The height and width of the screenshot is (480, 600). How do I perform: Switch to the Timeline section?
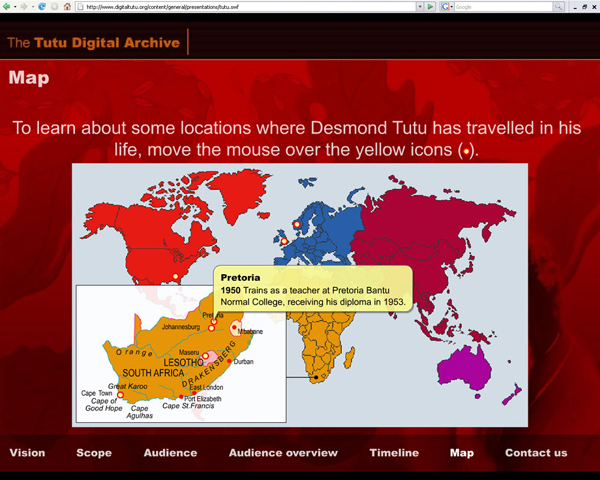tap(394, 453)
